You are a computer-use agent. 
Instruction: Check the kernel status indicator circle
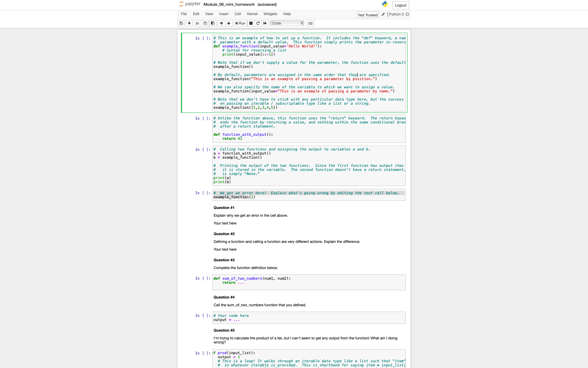(407, 14)
